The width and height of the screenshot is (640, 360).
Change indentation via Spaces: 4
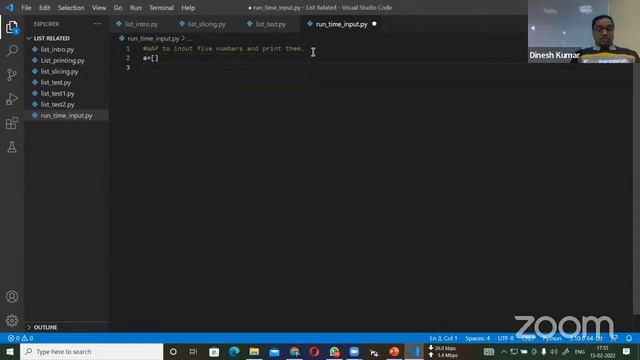(478, 338)
